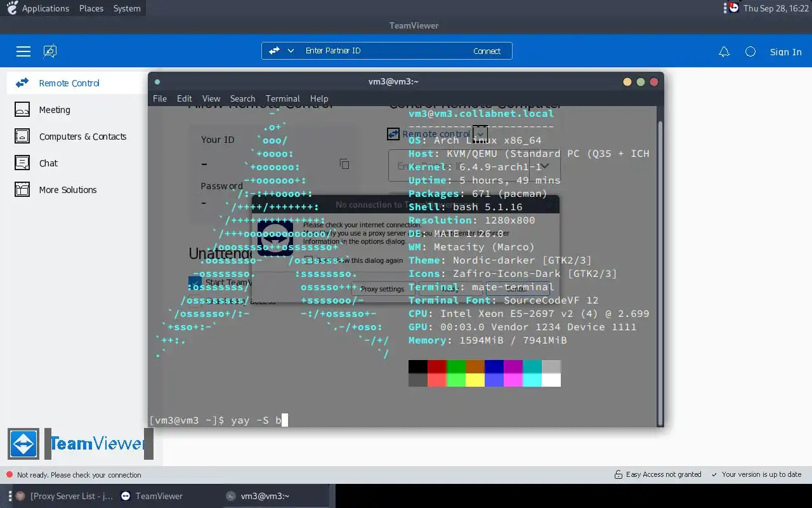Switch to TeamViewer in the taskbar
The width and height of the screenshot is (812, 508).
(152, 496)
